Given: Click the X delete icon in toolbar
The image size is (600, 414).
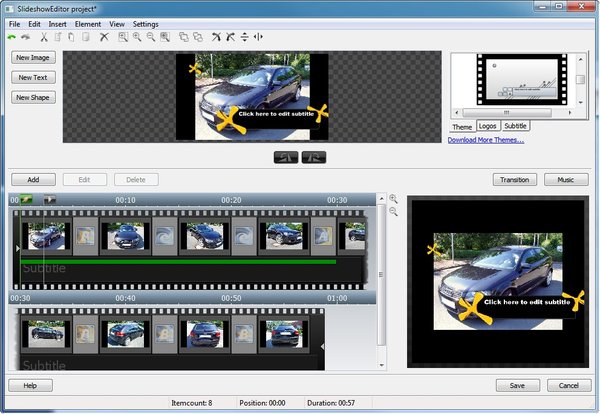Looking at the screenshot, I should point(103,37).
